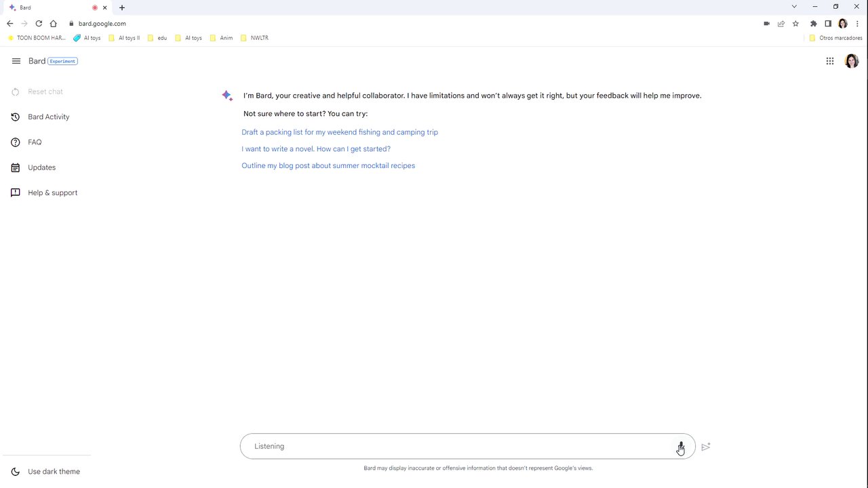Expand the tab search chevron
Viewport: 868px width, 488px height.
(794, 7)
